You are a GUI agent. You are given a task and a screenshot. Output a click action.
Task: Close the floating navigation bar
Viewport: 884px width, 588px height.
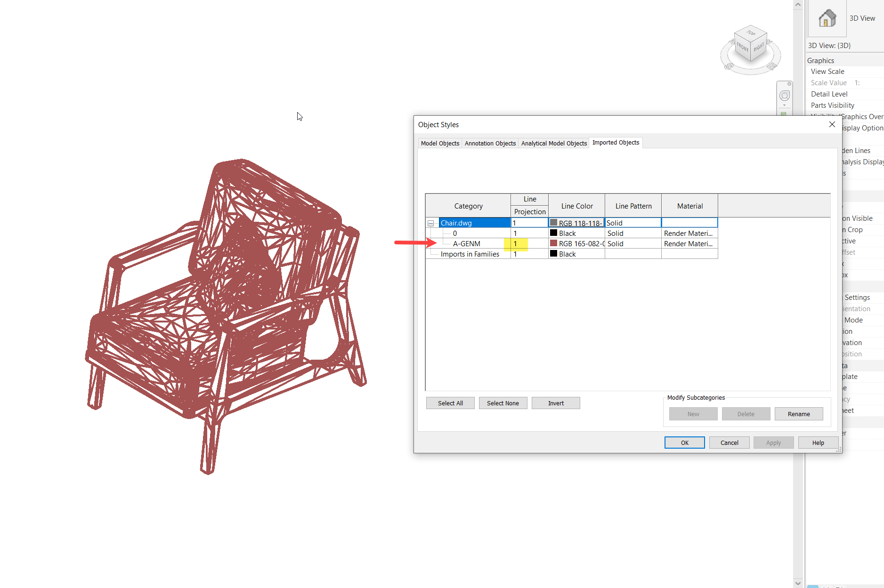coord(789,84)
